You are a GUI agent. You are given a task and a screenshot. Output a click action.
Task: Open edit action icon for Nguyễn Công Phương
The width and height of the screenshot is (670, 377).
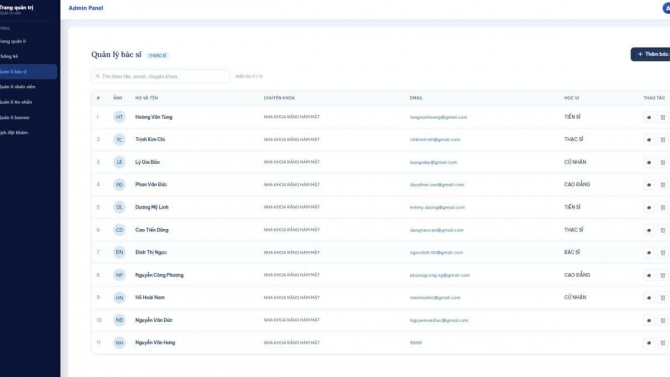[x=649, y=275]
